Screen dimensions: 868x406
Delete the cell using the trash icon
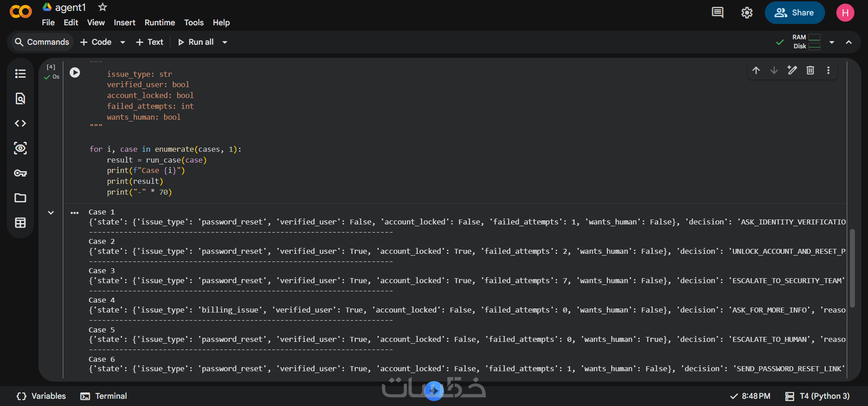810,70
